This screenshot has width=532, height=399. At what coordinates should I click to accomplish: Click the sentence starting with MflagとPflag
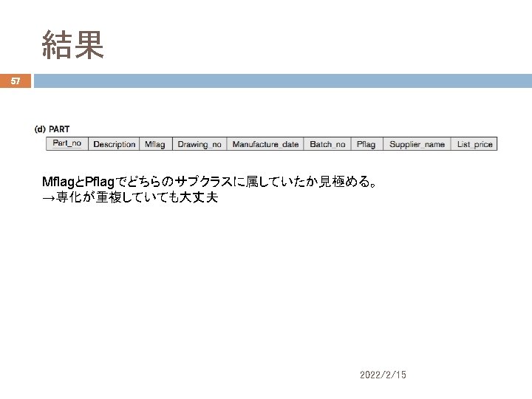point(209,182)
